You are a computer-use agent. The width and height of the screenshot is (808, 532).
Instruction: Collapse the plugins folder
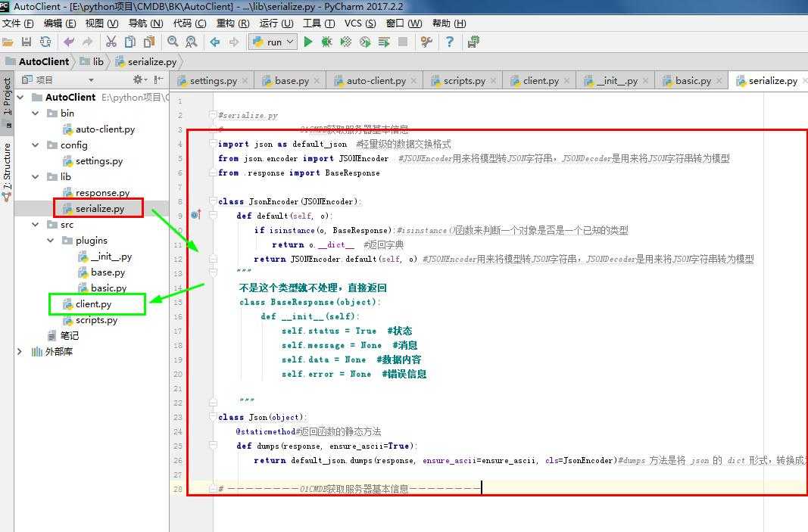point(51,241)
